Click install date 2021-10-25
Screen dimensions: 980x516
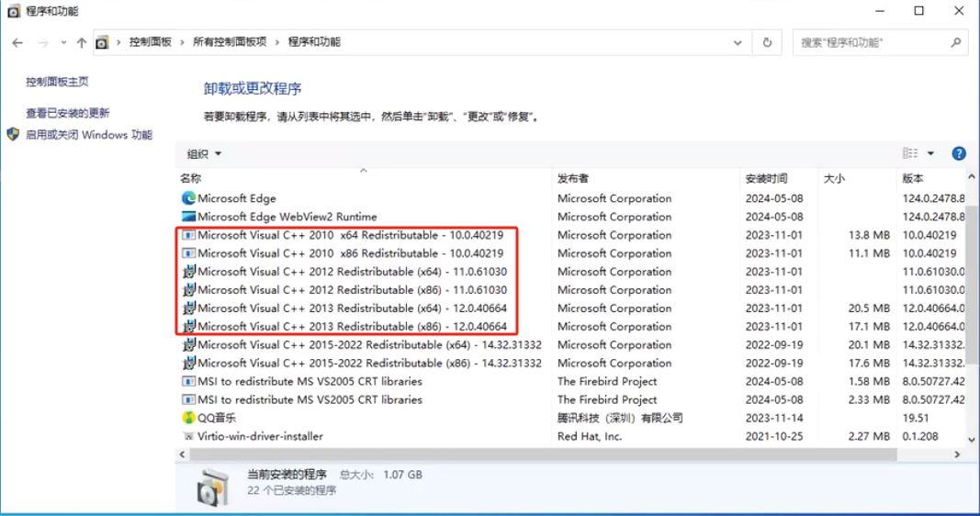[x=773, y=436]
